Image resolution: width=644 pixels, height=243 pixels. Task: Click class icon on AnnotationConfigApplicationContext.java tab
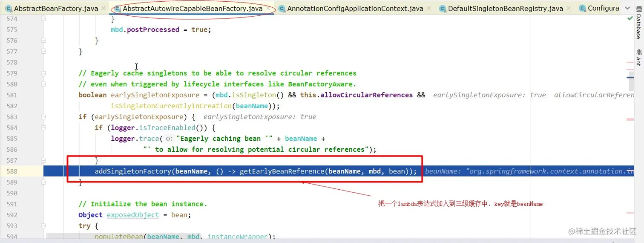pos(282,9)
